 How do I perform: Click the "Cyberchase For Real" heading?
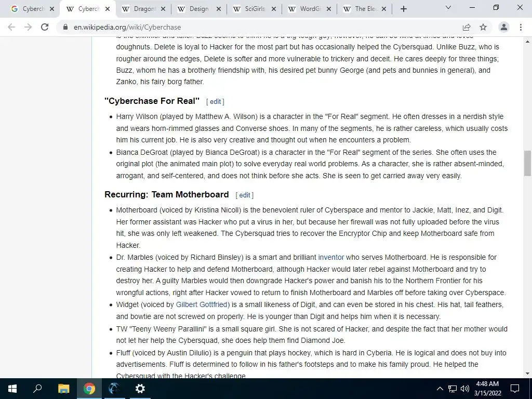[x=152, y=101]
